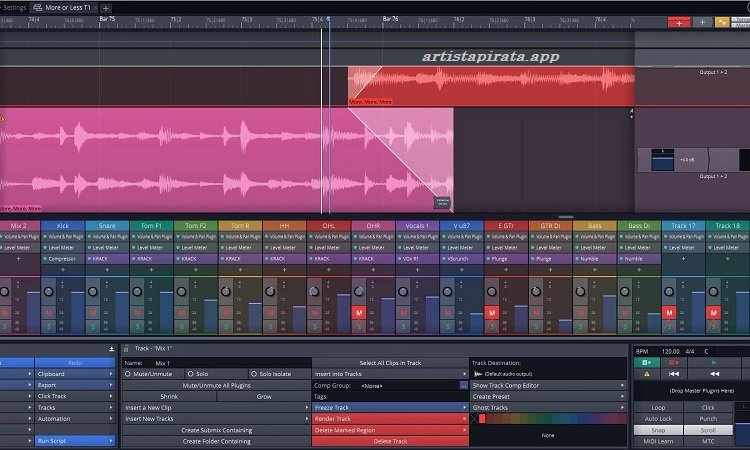Open the Automation menu item

75,418
